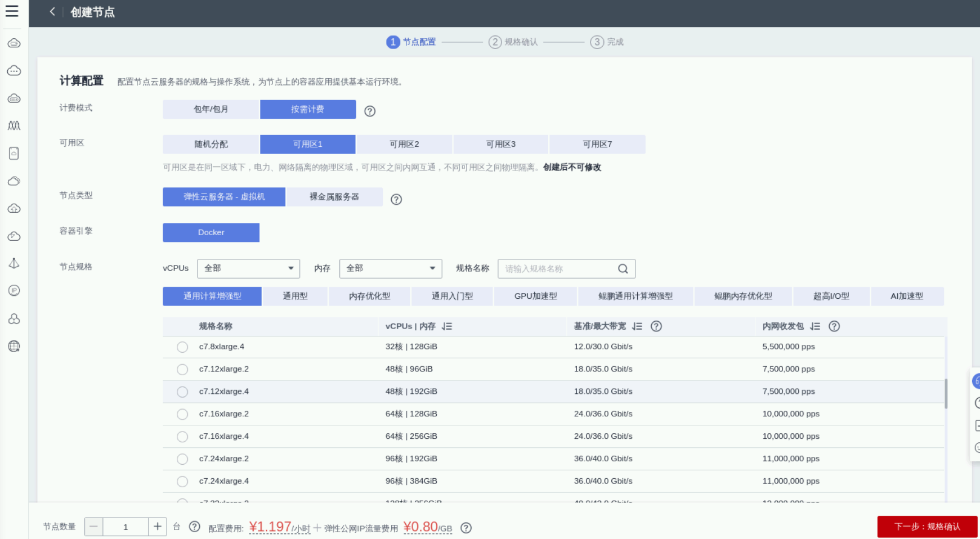Sort by 基准/最大带宽 column

(x=637, y=326)
